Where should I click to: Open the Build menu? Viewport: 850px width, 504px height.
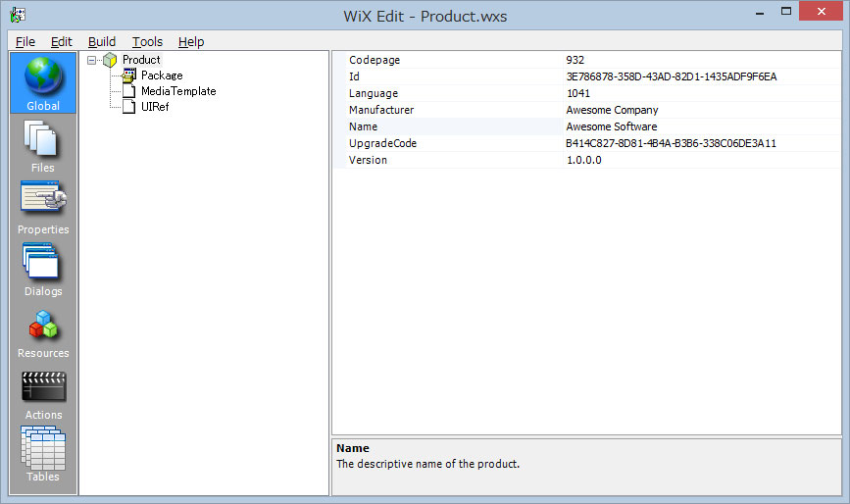point(101,41)
